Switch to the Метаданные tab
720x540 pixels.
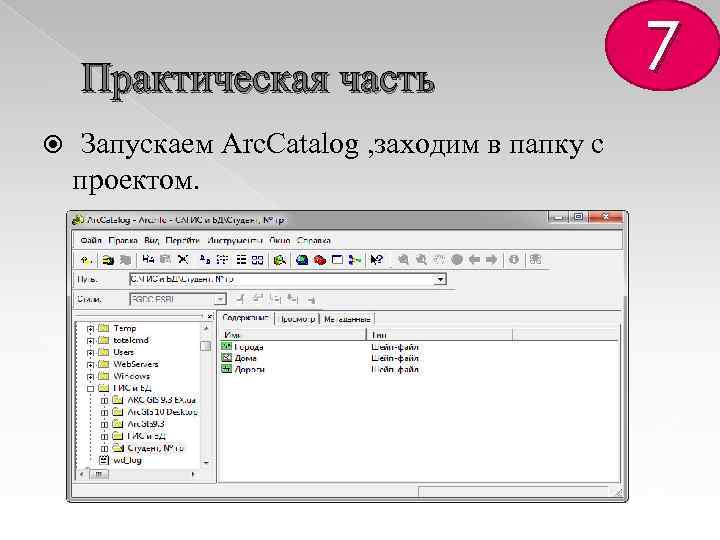point(347,319)
